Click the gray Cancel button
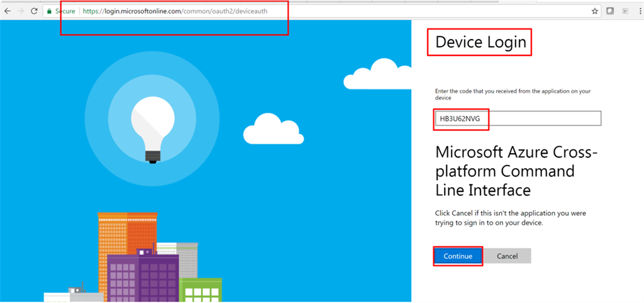This screenshot has width=644, height=303. 508,256
